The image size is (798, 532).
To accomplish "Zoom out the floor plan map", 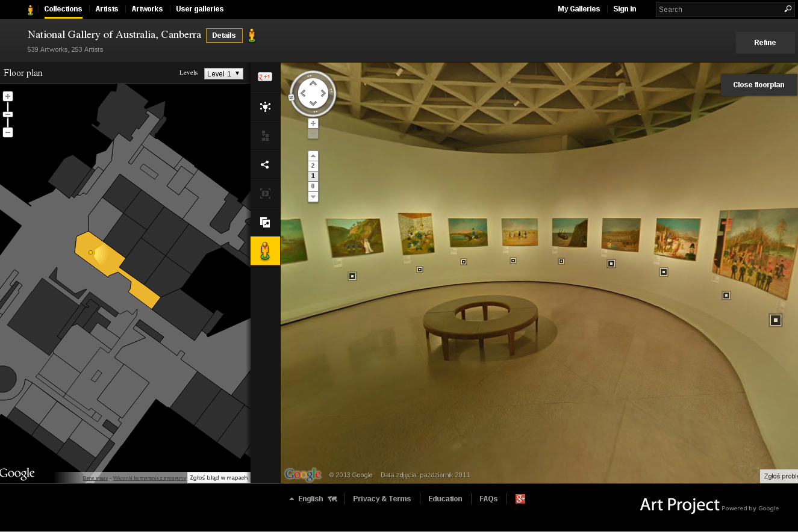I will pos(8,132).
